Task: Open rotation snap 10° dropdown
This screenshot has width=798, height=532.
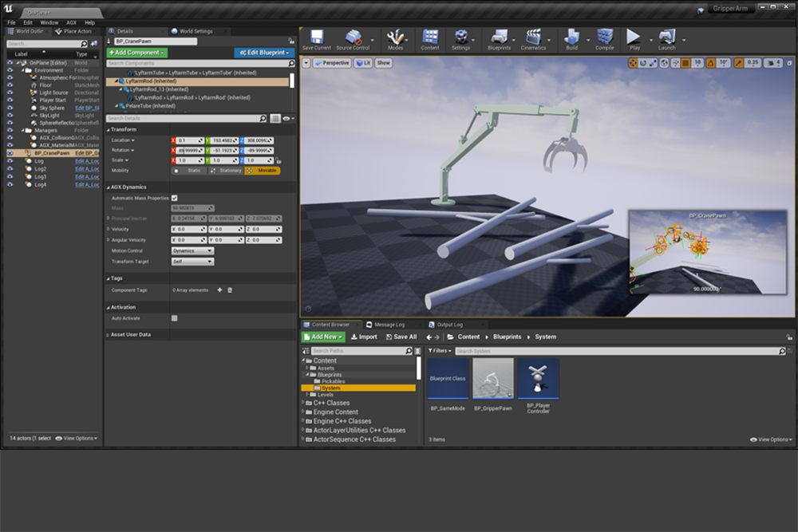Action: pos(723,63)
